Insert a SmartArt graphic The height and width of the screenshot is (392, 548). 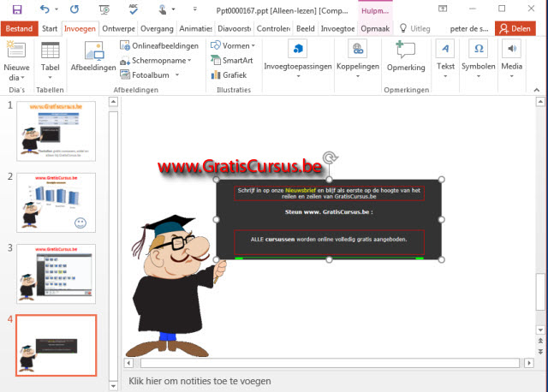pyautogui.click(x=231, y=61)
